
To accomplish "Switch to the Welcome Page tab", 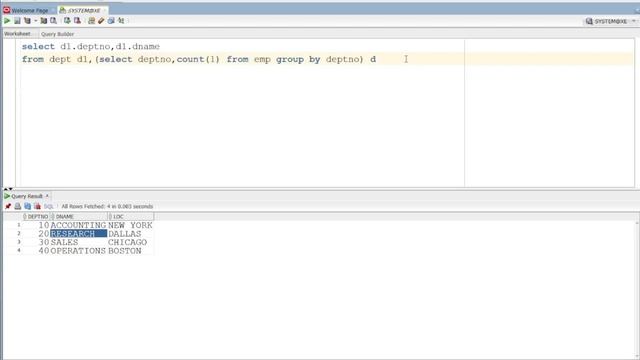I will [x=29, y=10].
